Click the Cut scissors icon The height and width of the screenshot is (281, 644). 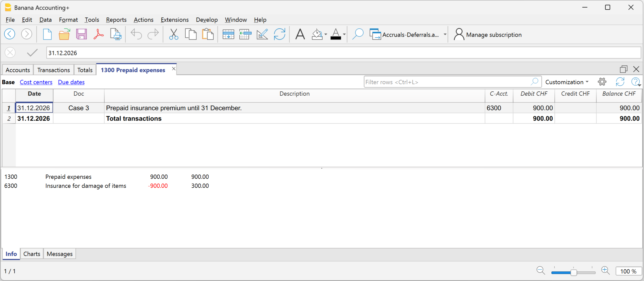click(173, 34)
